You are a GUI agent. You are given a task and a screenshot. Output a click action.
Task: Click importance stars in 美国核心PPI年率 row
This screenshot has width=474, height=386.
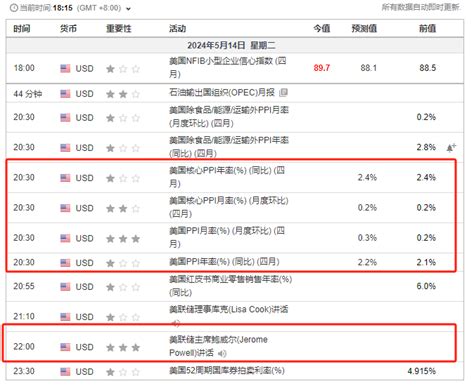point(123,178)
